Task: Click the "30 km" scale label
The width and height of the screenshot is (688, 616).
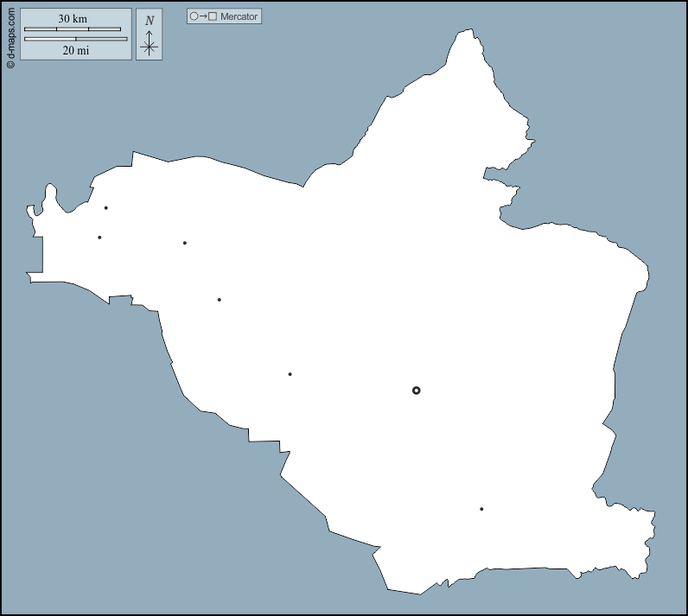Action: (x=73, y=19)
